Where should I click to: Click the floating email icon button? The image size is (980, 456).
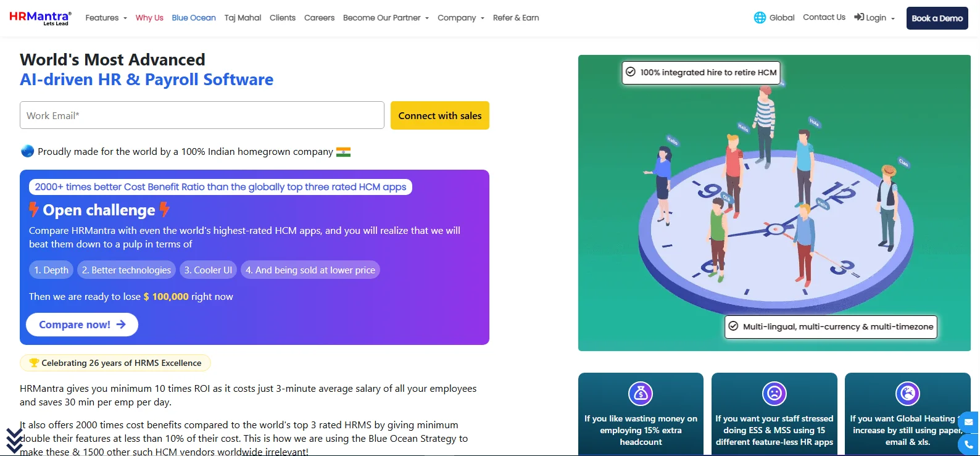coord(968,422)
